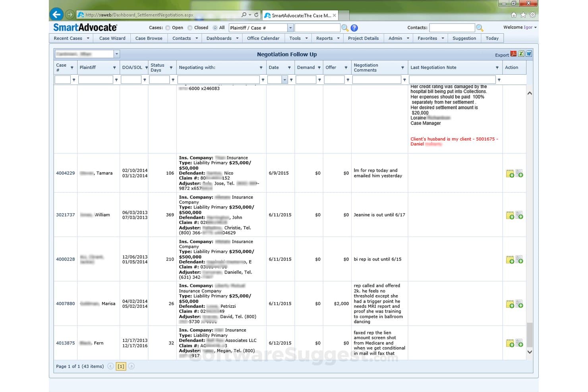This screenshot has height=392, width=588.
Task: Sort by the Status Days column header
Action: click(x=157, y=68)
